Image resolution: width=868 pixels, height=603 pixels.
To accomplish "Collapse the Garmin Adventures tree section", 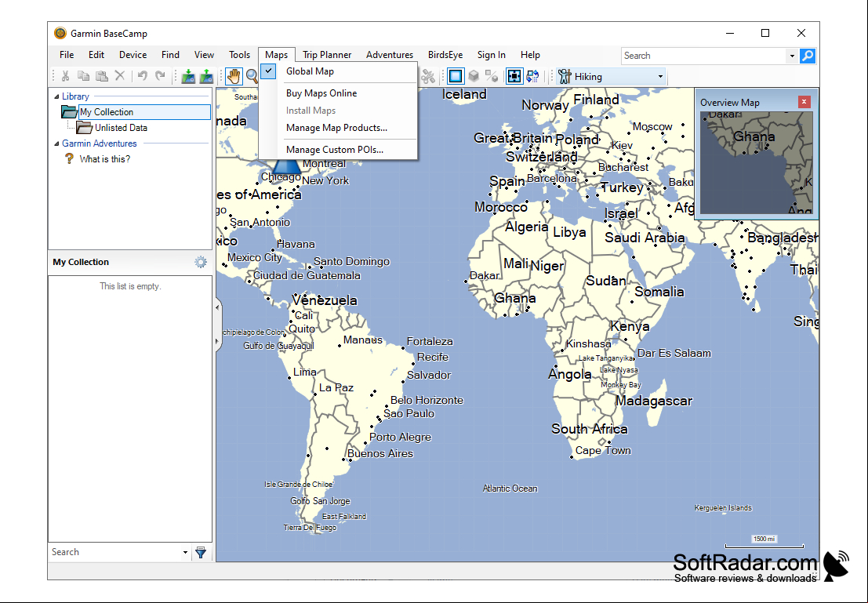I will pos(56,143).
